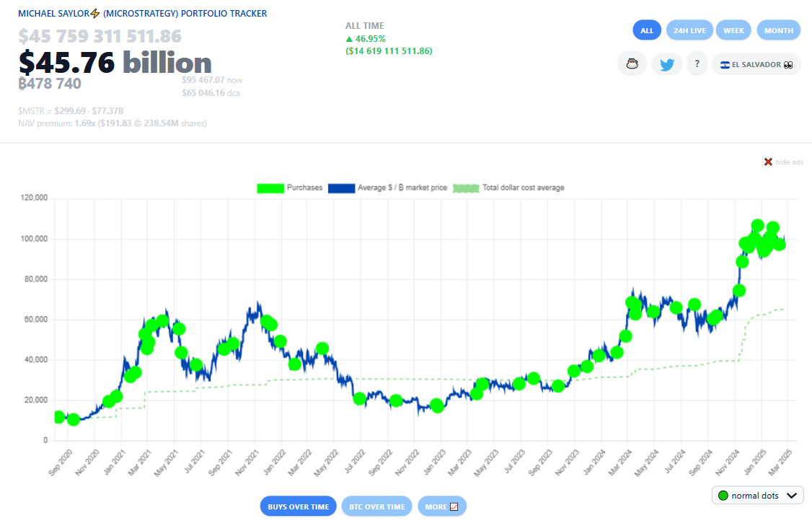Open the BUYS OVER TIME view
Screen dimensions: 812x526
298,506
